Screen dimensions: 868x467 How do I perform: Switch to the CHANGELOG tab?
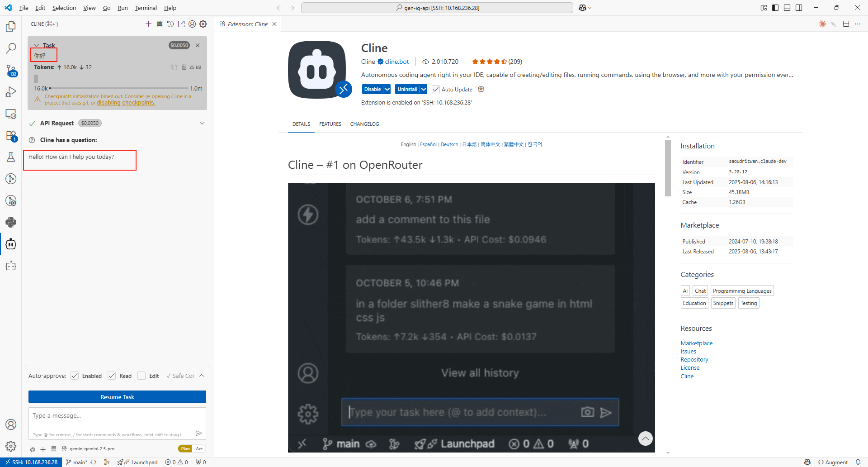tap(364, 124)
